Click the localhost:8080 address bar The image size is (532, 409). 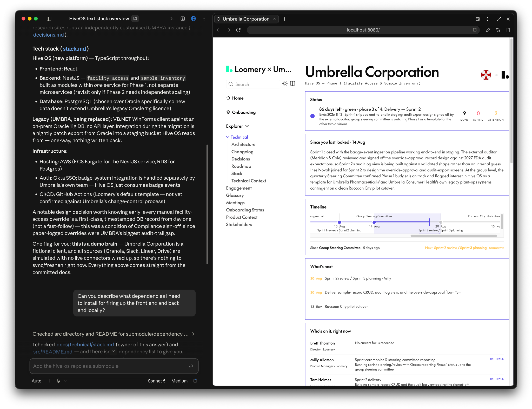(x=363, y=30)
